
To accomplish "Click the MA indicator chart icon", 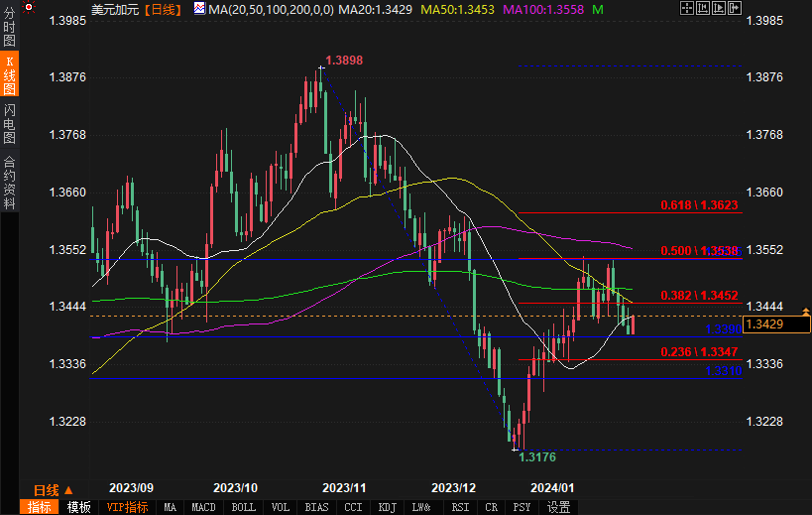I will pos(199,9).
